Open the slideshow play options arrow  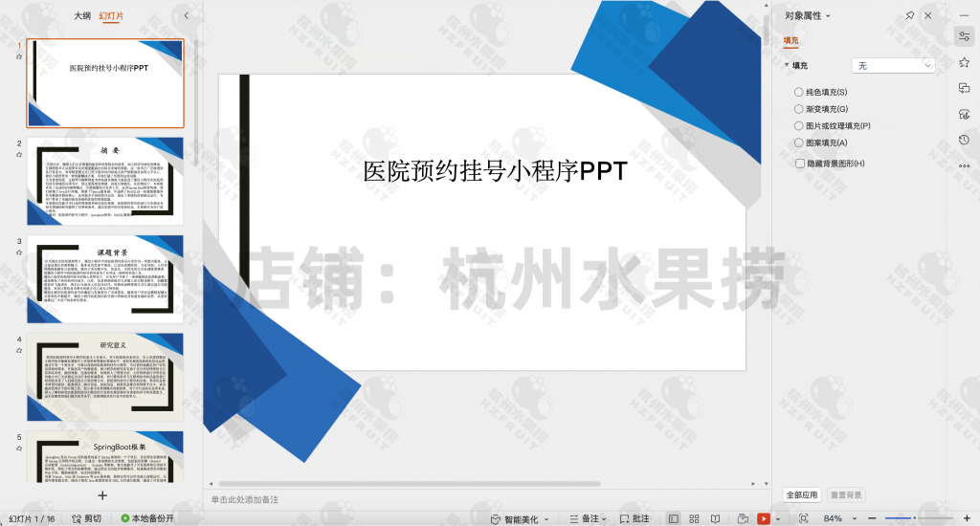pyautogui.click(x=777, y=519)
